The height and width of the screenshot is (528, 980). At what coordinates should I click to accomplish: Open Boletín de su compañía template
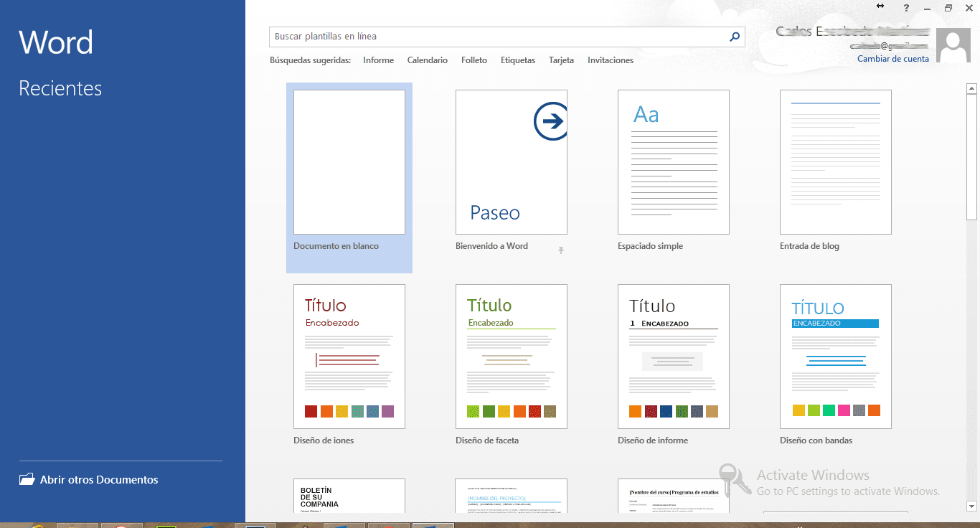349,496
